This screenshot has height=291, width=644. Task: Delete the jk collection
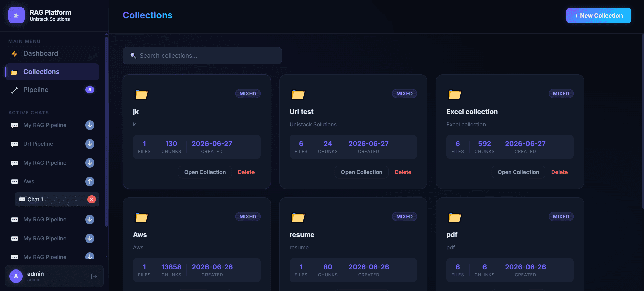tap(246, 172)
